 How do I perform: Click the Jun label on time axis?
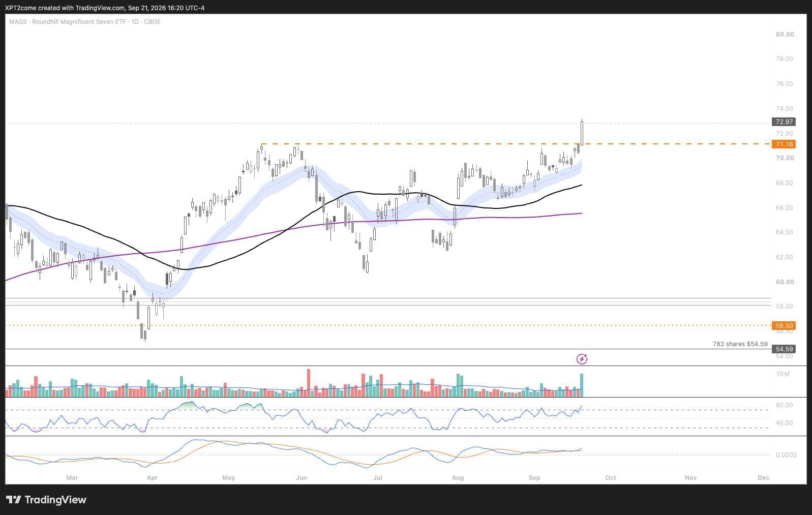point(302,478)
